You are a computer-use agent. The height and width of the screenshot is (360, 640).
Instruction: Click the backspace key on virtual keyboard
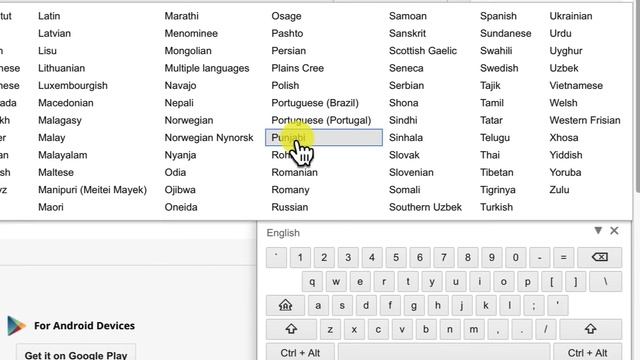[x=600, y=258]
